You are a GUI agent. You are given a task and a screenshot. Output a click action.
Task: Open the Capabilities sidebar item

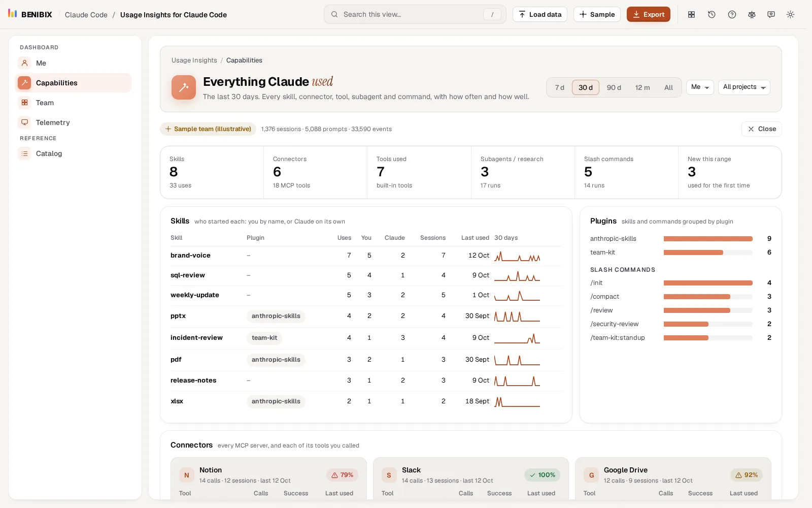tap(73, 83)
